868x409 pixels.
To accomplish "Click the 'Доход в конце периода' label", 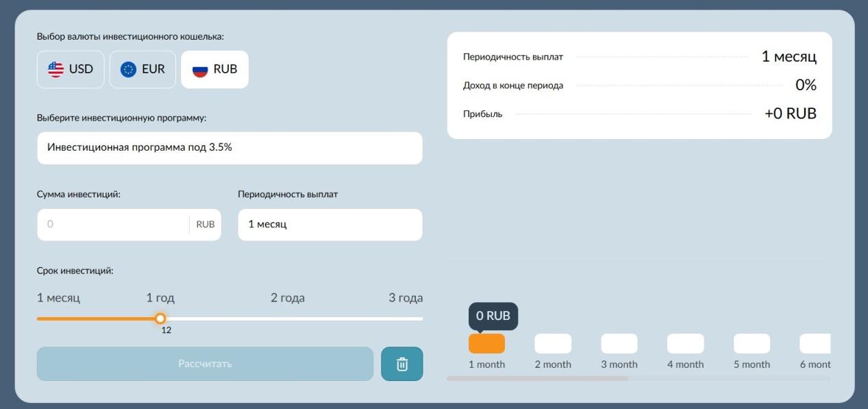I will pyautogui.click(x=513, y=86).
